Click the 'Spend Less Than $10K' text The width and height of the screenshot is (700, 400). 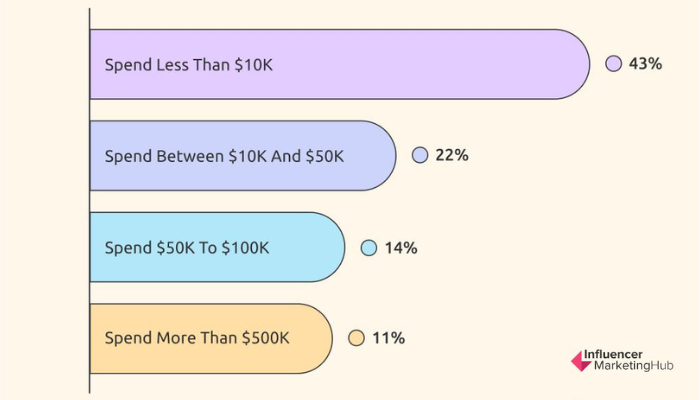coord(188,65)
